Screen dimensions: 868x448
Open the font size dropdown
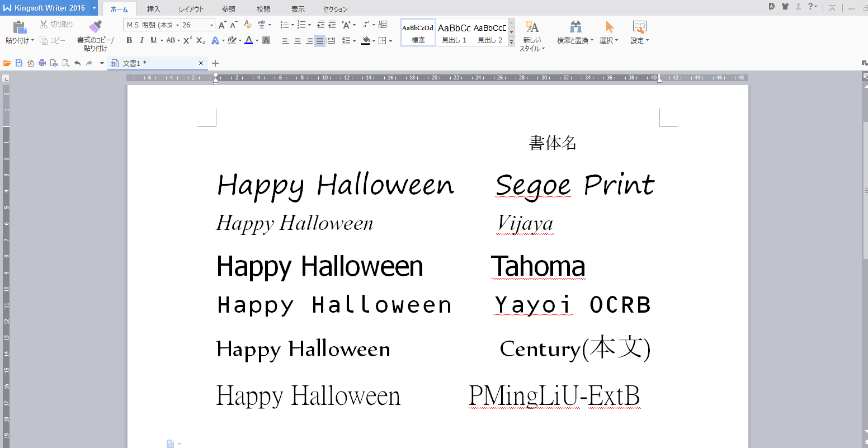pyautogui.click(x=211, y=25)
